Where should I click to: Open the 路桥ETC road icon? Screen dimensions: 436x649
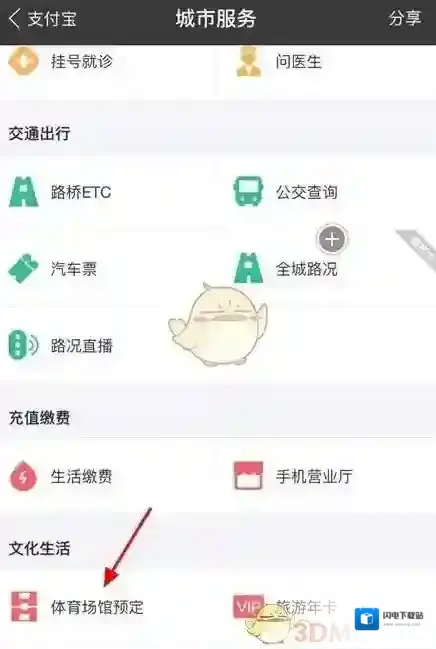(24, 192)
